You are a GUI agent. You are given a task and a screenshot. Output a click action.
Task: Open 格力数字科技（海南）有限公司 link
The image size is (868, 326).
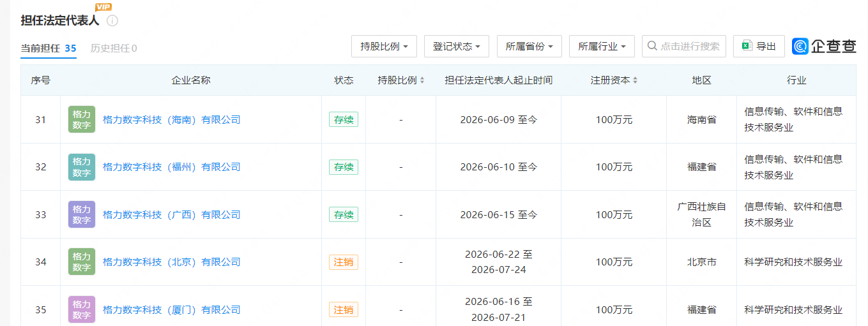[172, 119]
